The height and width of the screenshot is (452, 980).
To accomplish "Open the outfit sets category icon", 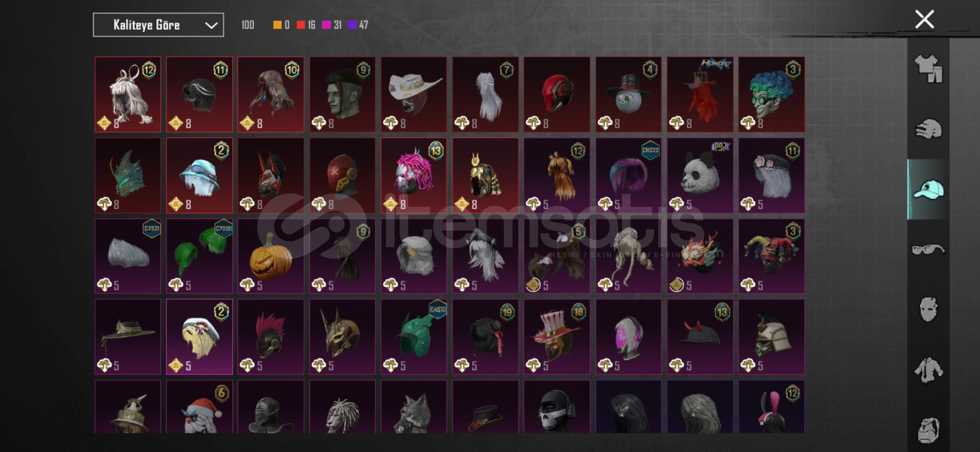I will 928,69.
